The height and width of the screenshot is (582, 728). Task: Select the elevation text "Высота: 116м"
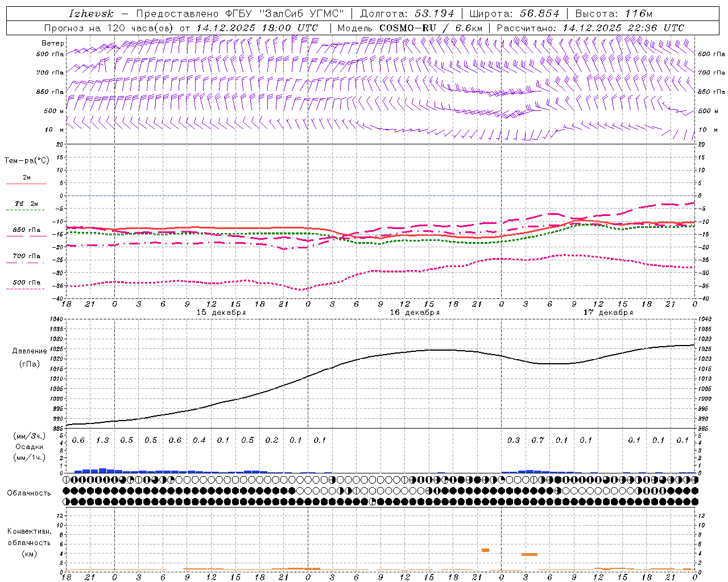click(x=614, y=14)
